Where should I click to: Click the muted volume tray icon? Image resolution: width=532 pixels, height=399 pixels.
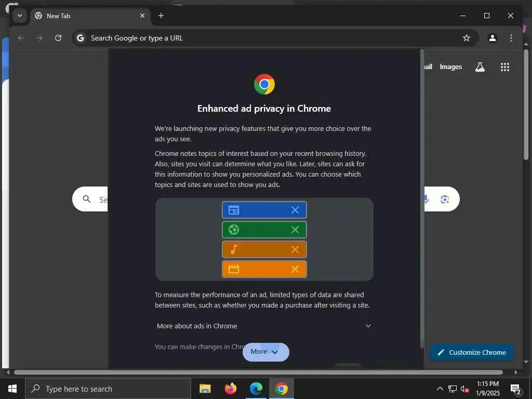[x=464, y=389]
